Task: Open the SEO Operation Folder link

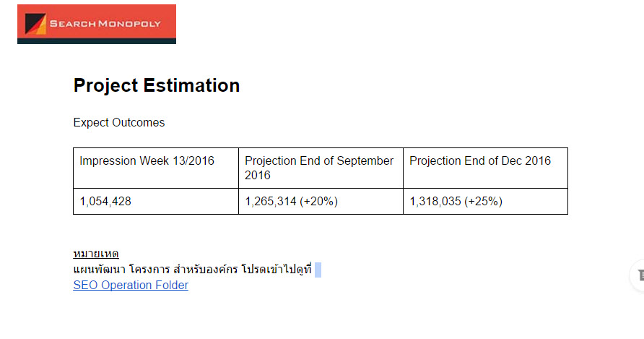Action: tap(131, 286)
